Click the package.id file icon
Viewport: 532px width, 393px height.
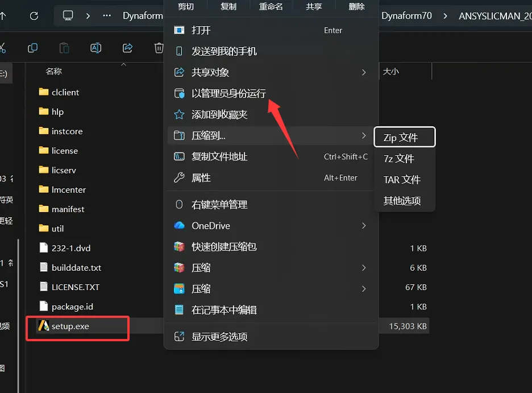44,306
